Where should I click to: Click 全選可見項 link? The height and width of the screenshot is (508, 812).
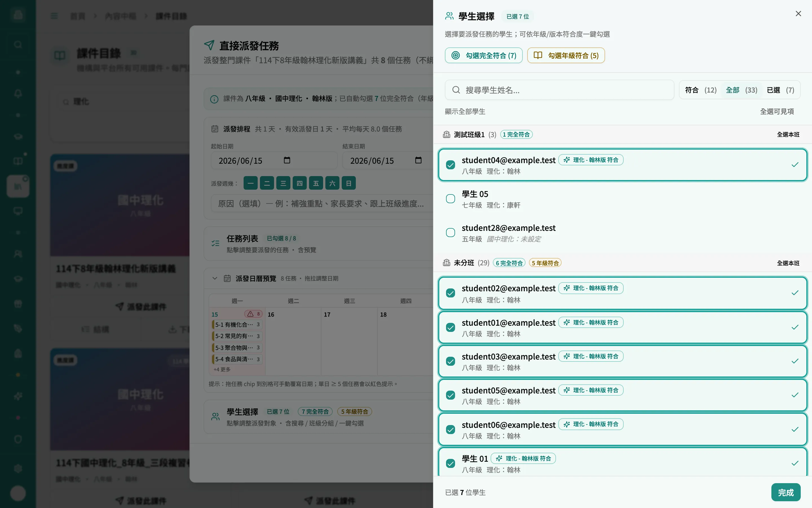pyautogui.click(x=777, y=111)
